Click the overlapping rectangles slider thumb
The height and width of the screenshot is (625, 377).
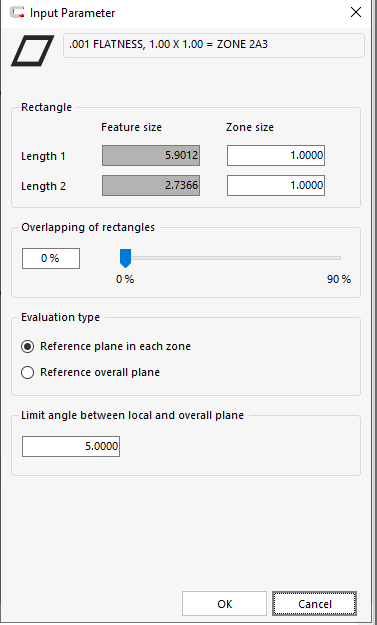pos(125,258)
